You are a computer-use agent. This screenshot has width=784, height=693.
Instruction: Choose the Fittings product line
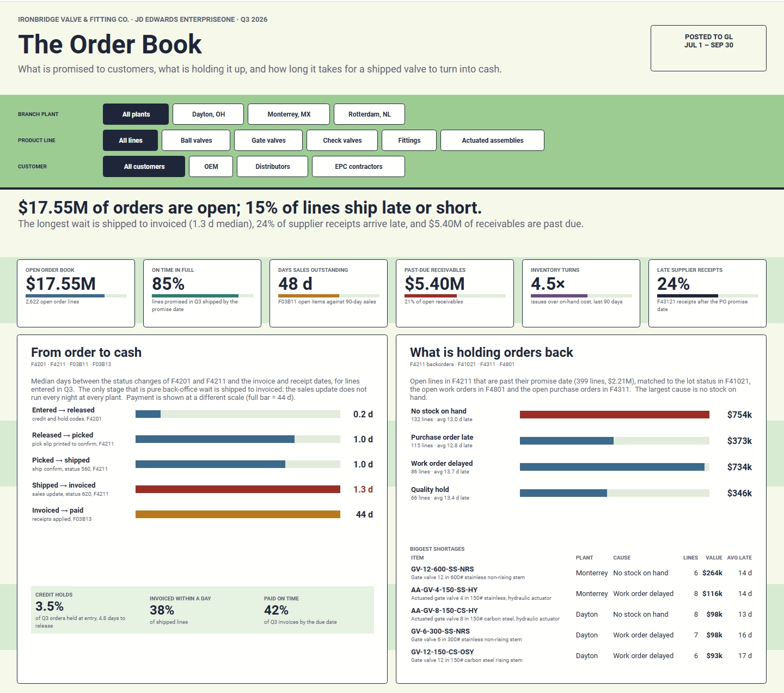point(409,141)
